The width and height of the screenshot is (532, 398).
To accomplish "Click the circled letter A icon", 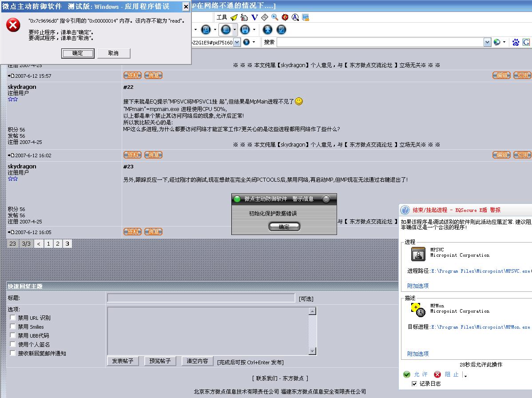I will pos(295,17).
